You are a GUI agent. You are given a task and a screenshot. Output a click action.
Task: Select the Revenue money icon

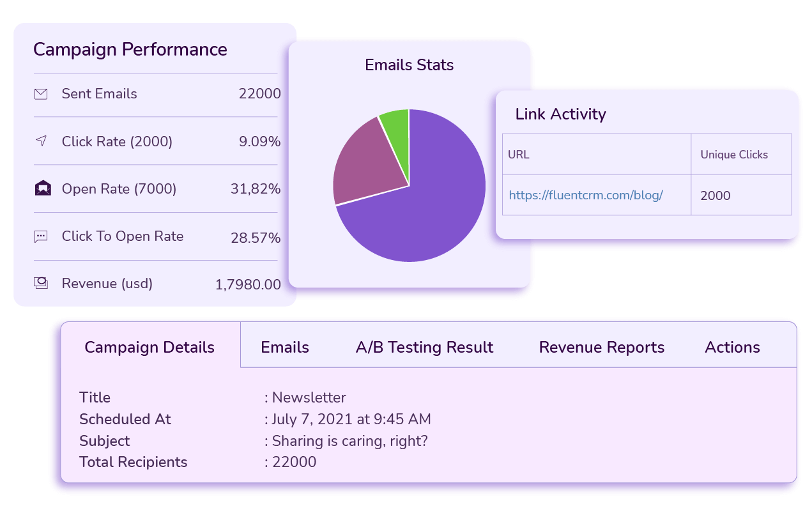click(x=41, y=283)
